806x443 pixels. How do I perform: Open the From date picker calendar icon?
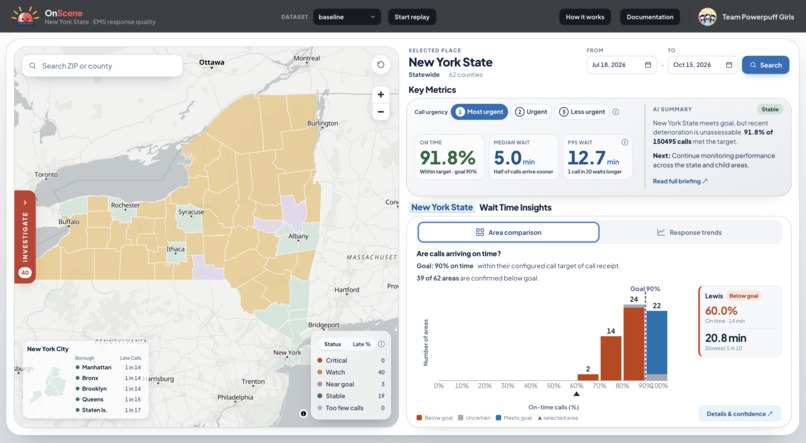point(648,65)
